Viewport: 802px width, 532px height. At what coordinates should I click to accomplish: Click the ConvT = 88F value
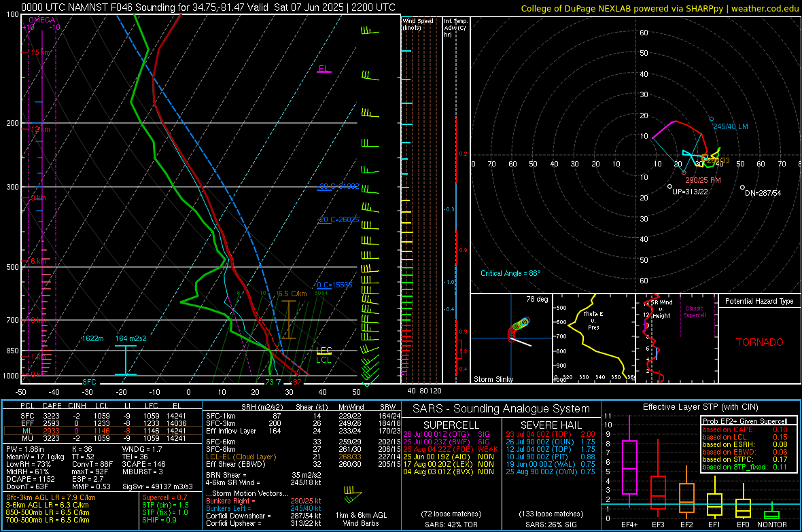coord(92,465)
